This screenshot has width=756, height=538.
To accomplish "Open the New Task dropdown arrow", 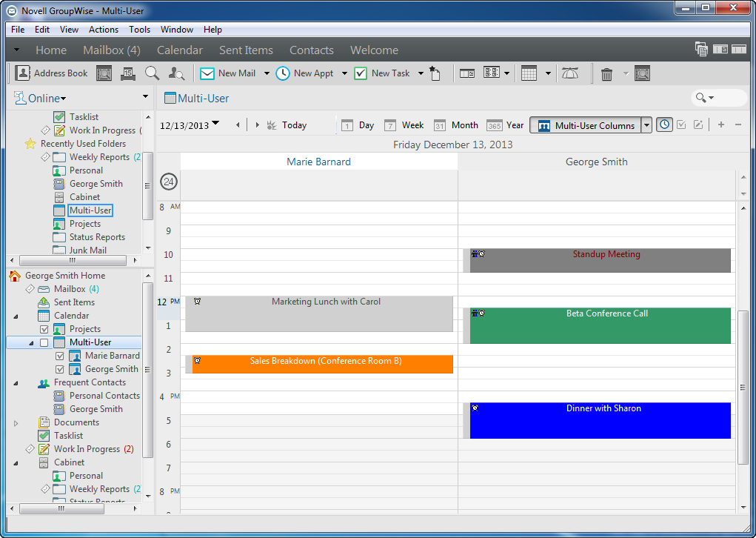I will [421, 73].
